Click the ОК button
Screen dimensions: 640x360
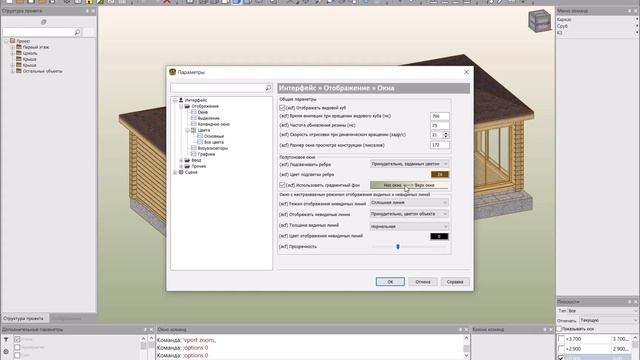[390, 282]
